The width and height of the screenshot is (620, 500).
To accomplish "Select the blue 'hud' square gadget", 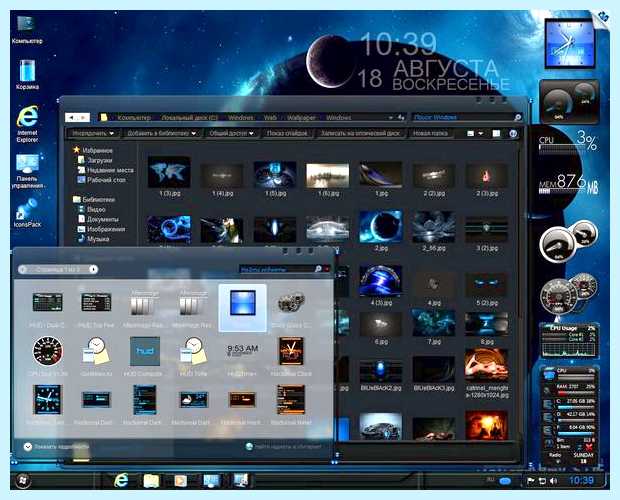I will point(145,351).
